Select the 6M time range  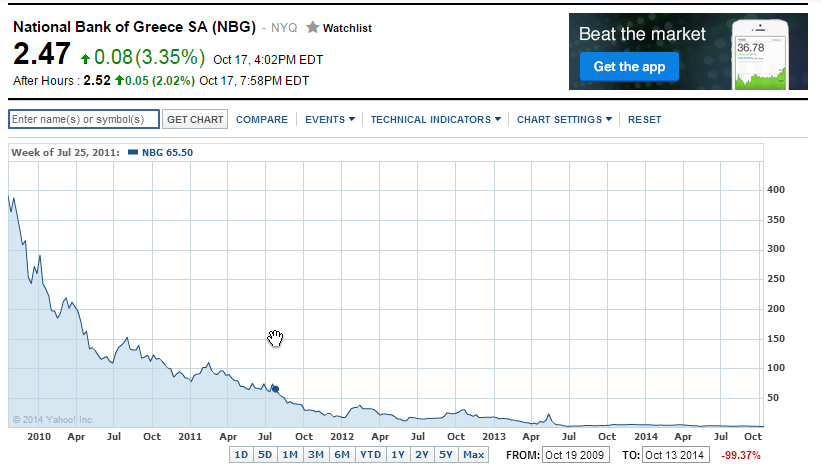pyautogui.click(x=342, y=454)
